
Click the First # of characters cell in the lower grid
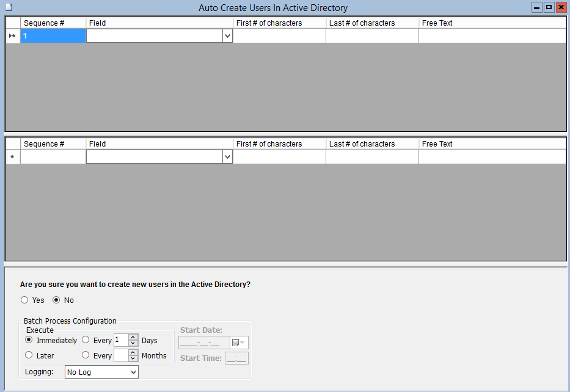point(279,157)
